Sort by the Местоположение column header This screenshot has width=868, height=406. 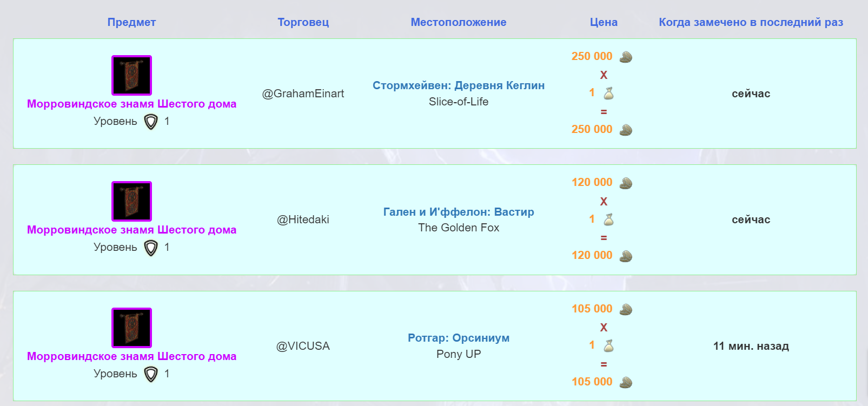point(459,22)
